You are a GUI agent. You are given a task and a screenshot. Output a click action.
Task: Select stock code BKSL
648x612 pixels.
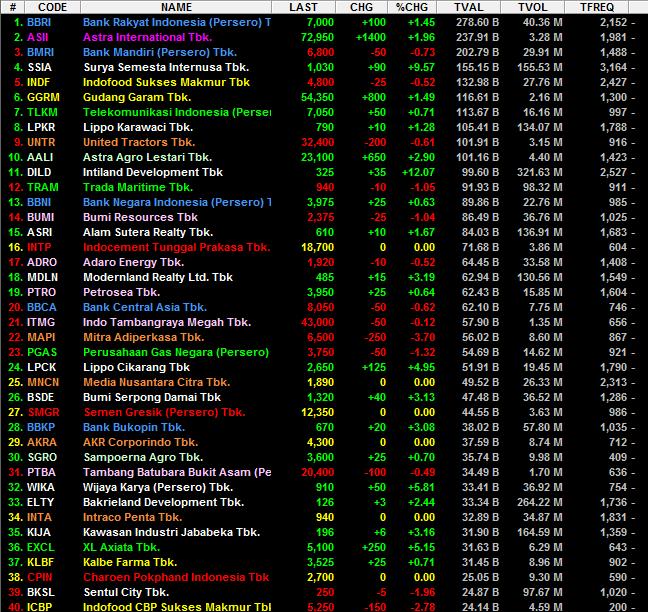tap(40, 592)
